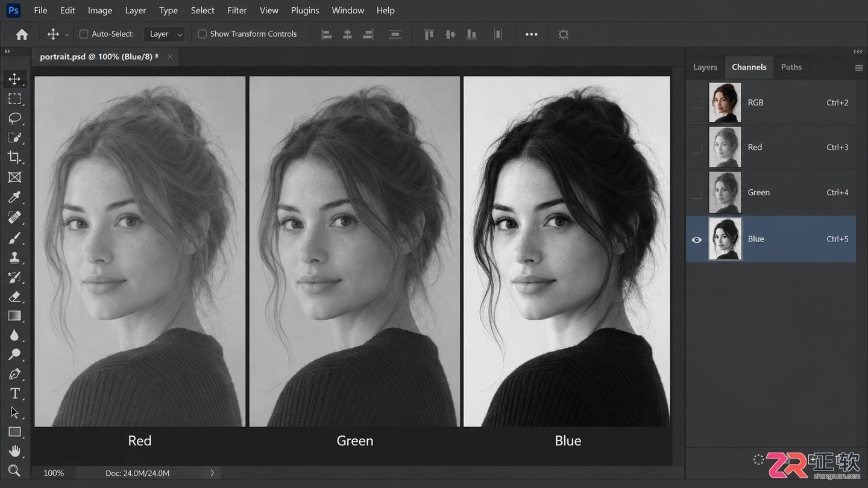Select the Brush tool
The width and height of the screenshot is (868, 488).
(x=14, y=237)
